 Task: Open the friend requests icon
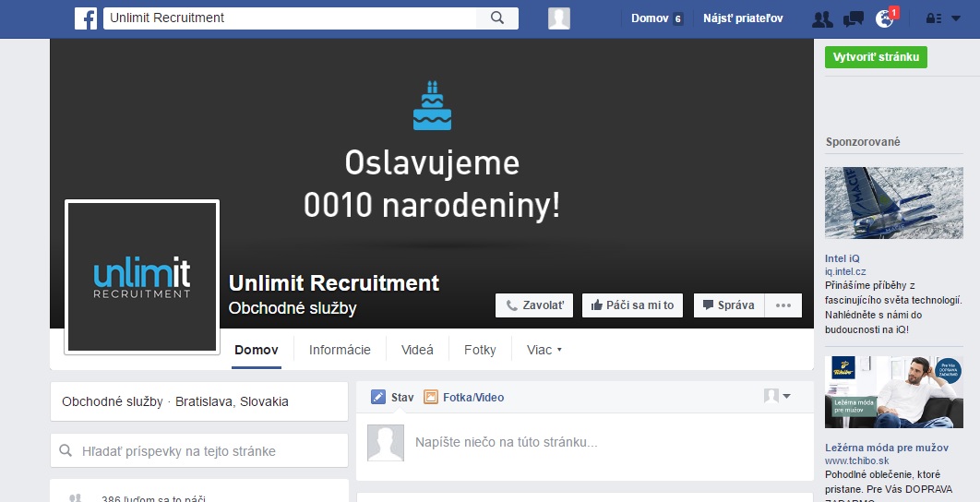tap(821, 18)
